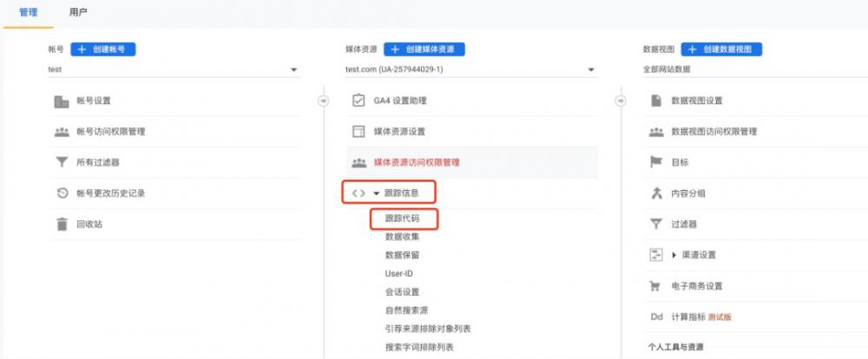Viewport: 868px width, 359px height.
Task: Open the test.com property dropdown
Action: 471,69
